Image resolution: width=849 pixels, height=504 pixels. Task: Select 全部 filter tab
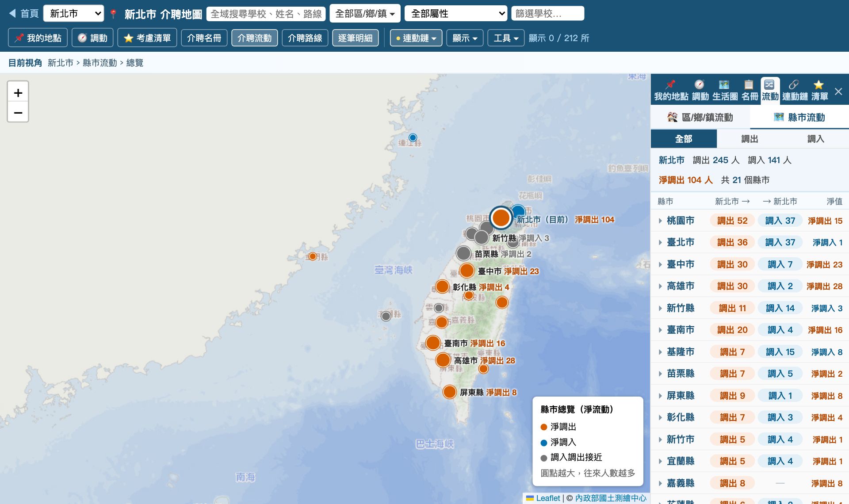click(684, 139)
